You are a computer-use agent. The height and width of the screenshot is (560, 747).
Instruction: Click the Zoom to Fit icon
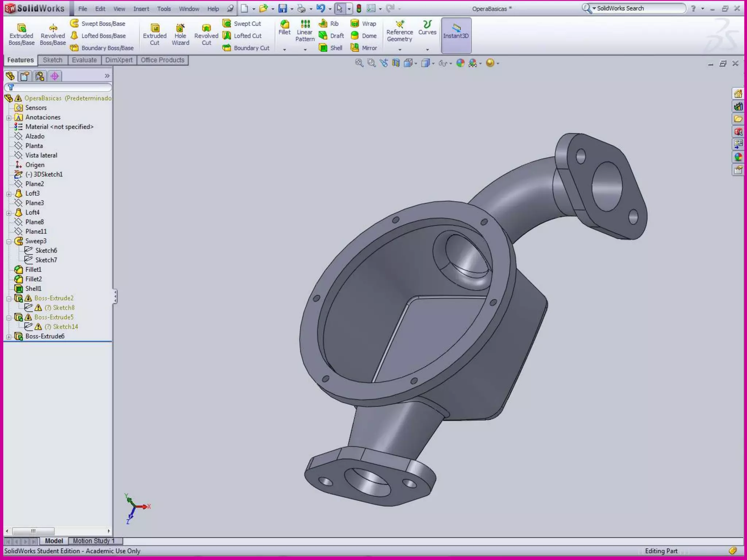pyautogui.click(x=359, y=63)
